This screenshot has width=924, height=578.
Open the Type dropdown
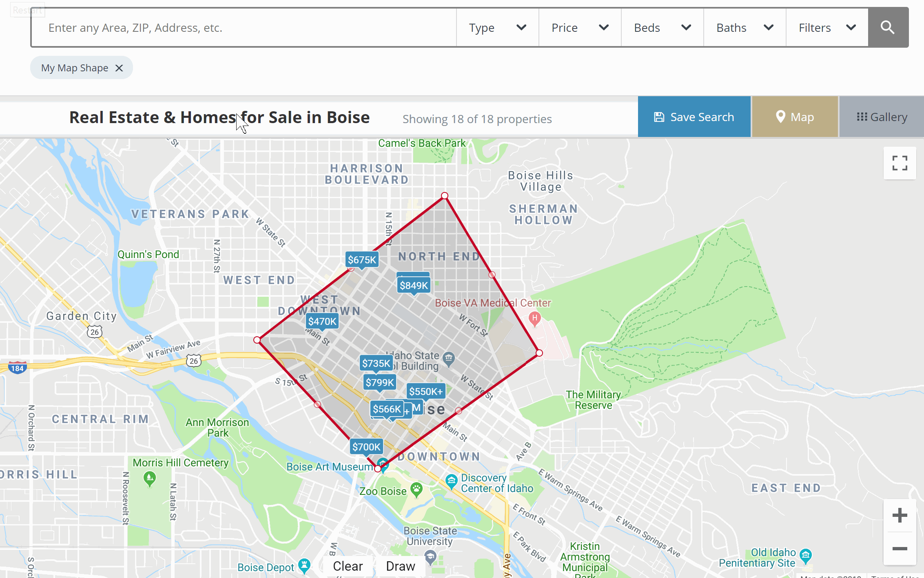497,28
